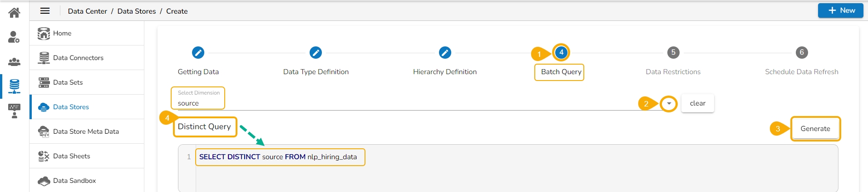Open Data Sets in sidebar

coord(68,82)
